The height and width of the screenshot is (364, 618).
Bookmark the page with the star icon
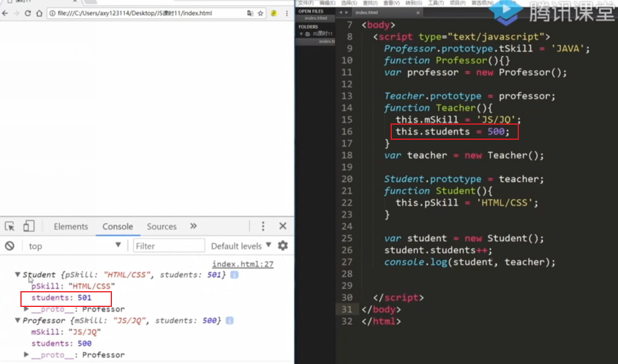(x=261, y=13)
